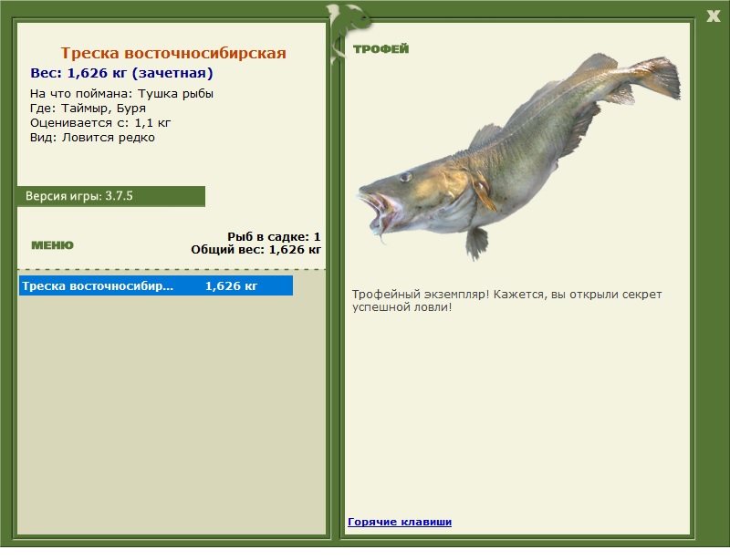This screenshot has height=560, width=730.
Task: Click the ТРОФЕЙ heading
Action: coord(381,49)
